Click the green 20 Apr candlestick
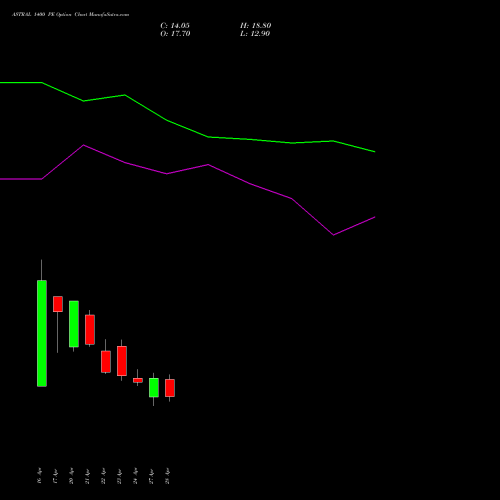Image resolution: width=500 pixels, height=500 pixels. pos(74,324)
